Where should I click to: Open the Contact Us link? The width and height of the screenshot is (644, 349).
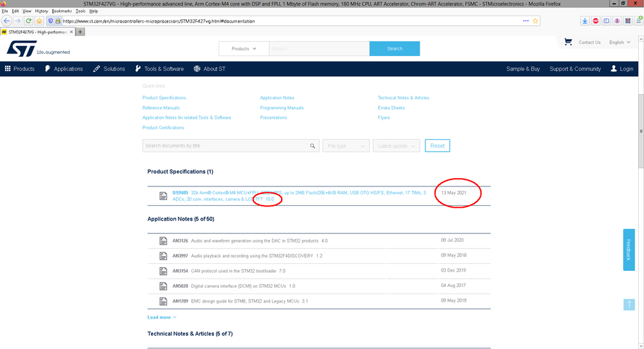click(589, 43)
